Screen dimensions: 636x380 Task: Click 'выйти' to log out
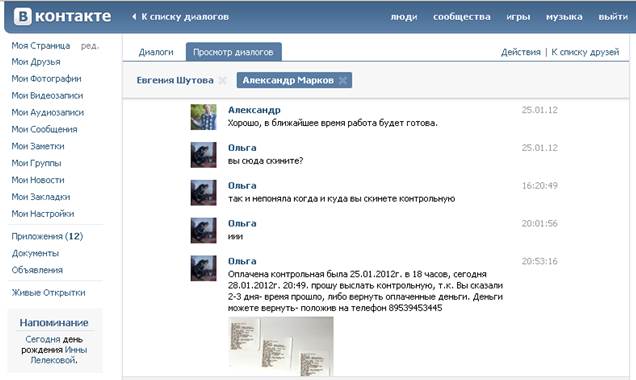click(x=613, y=17)
